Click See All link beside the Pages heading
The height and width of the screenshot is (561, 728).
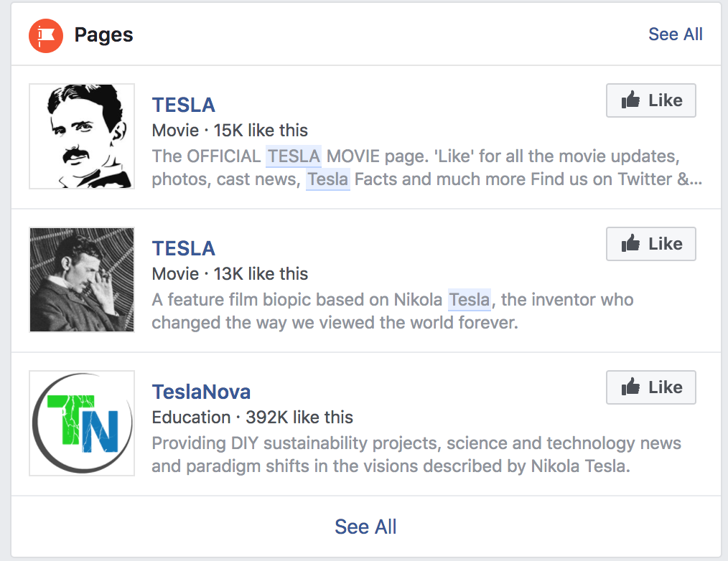[675, 34]
